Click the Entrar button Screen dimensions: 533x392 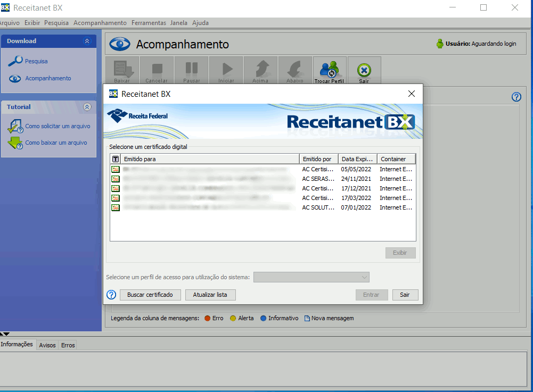372,295
